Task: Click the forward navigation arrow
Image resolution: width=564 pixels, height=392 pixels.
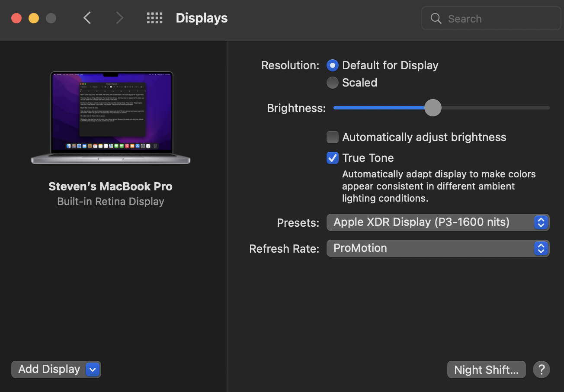Action: point(119,18)
